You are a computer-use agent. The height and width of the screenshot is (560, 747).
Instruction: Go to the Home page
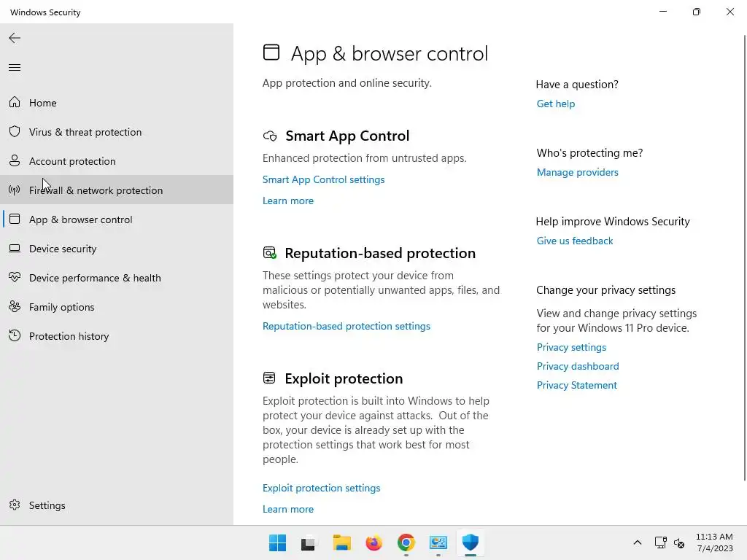(x=117, y=102)
